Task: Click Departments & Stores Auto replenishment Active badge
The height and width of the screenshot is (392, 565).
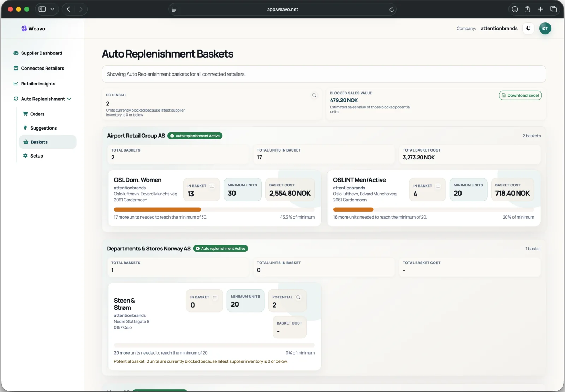Action: point(220,249)
